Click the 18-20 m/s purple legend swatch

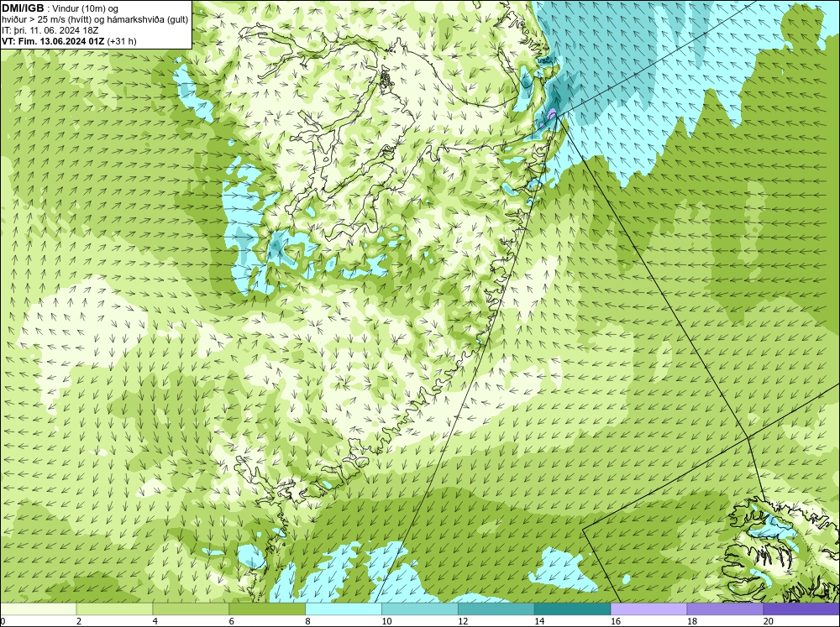(725, 609)
